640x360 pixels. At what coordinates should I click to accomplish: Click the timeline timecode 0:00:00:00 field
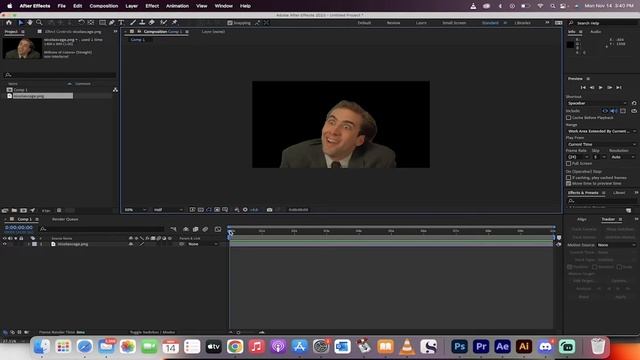(x=19, y=227)
